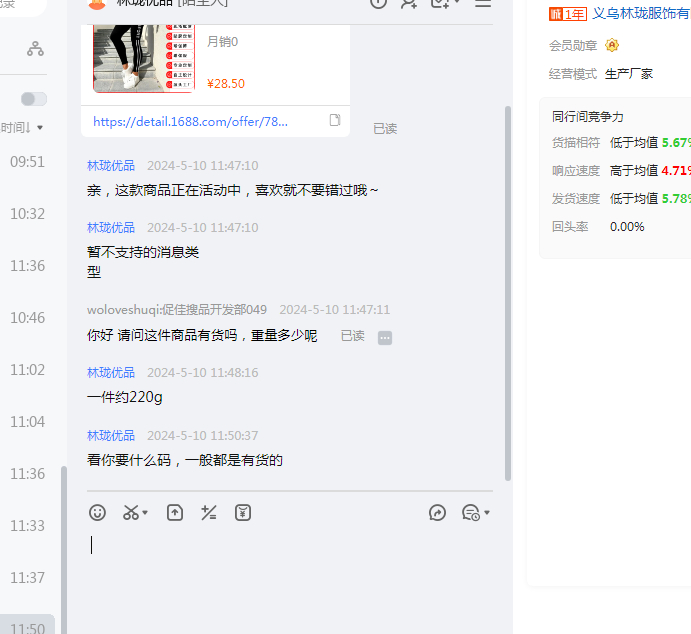Click the member medal badge icon
This screenshot has width=691, height=634.
612,45
